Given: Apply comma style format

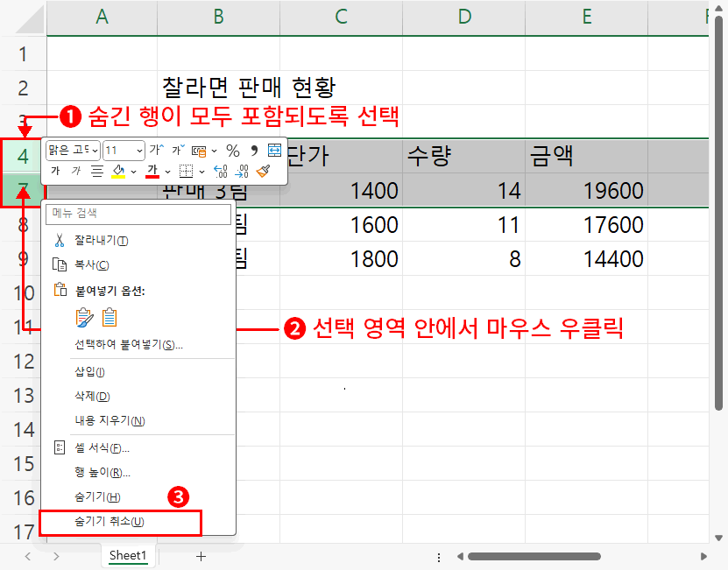Looking at the screenshot, I should point(254,151).
